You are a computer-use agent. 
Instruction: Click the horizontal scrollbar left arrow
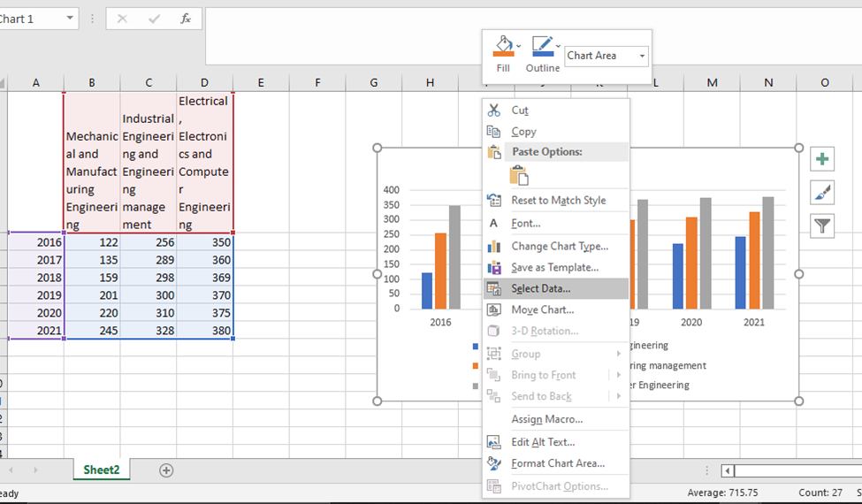coord(728,471)
